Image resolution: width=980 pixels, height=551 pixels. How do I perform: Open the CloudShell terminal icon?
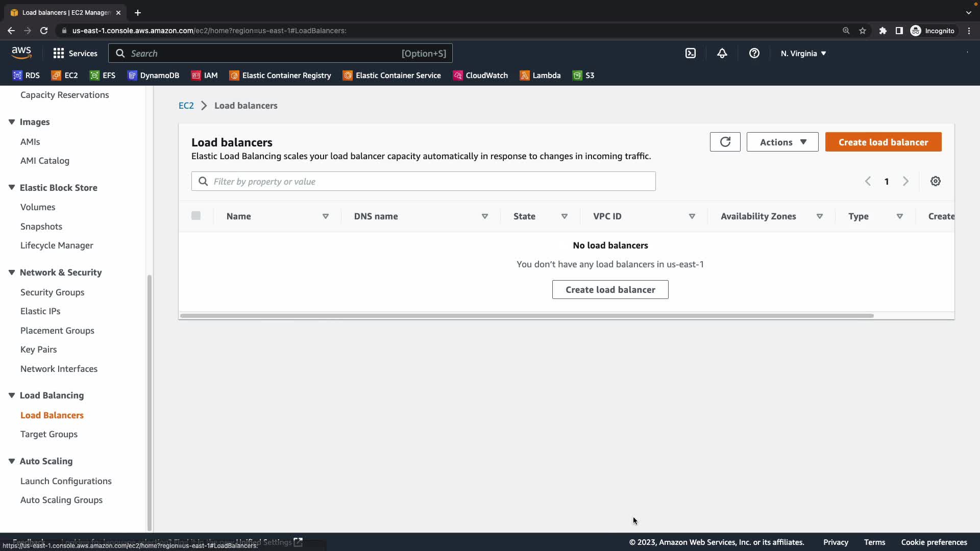click(x=690, y=53)
